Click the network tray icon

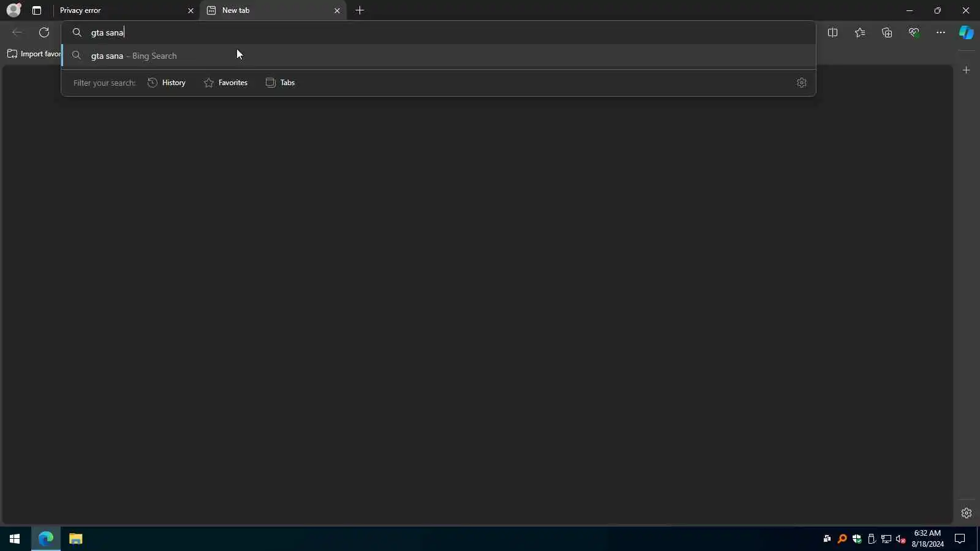pyautogui.click(x=886, y=539)
